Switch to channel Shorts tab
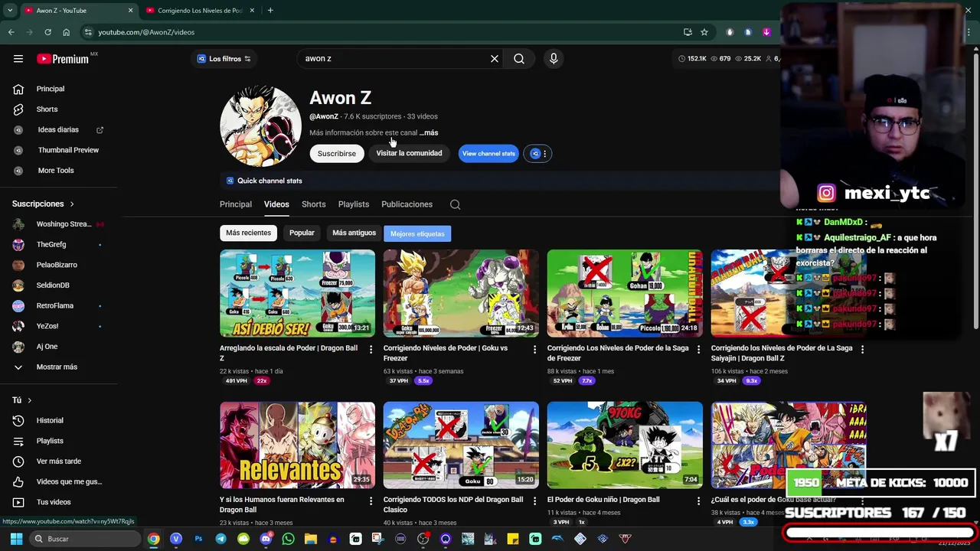 pos(313,204)
